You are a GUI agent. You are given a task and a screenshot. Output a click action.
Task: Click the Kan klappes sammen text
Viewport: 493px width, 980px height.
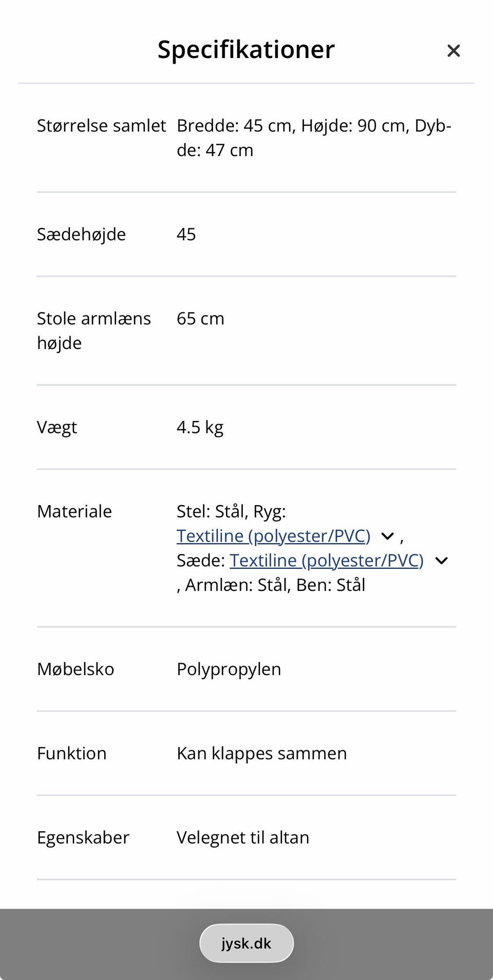tap(261, 754)
